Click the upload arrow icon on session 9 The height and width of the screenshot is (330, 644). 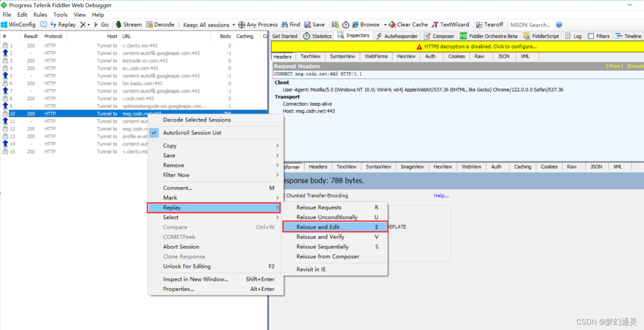coord(5,106)
